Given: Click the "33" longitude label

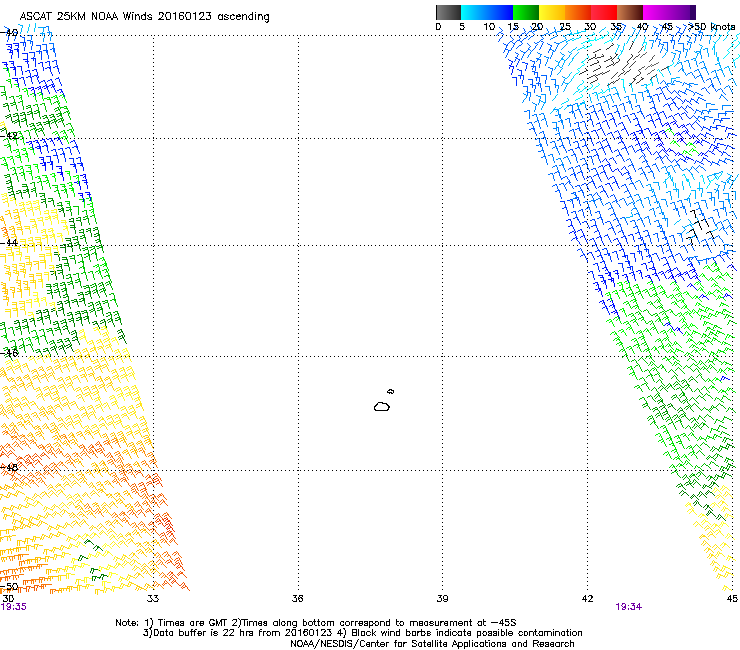Looking at the screenshot, I should [x=152, y=599].
